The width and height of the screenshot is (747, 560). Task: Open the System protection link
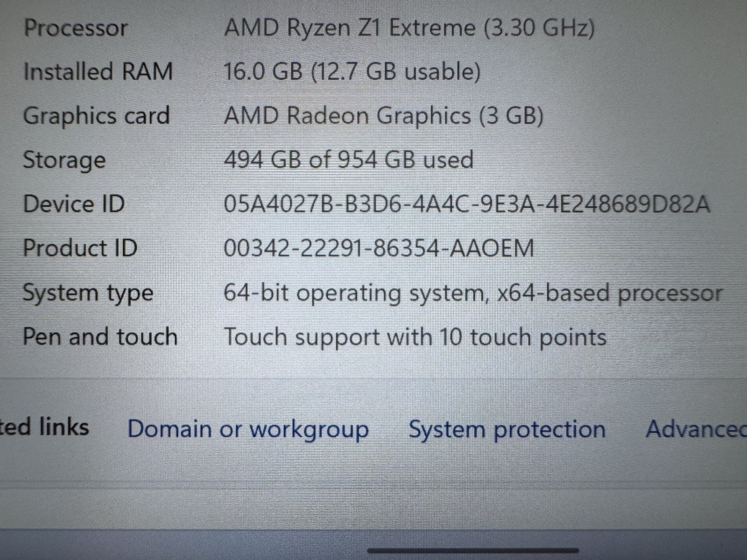point(507,429)
